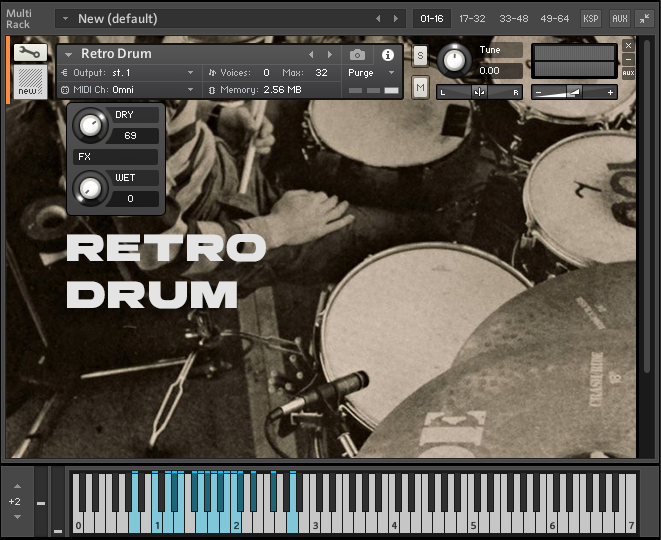Click the DRY knob
The height and width of the screenshot is (540, 661).
click(90, 125)
